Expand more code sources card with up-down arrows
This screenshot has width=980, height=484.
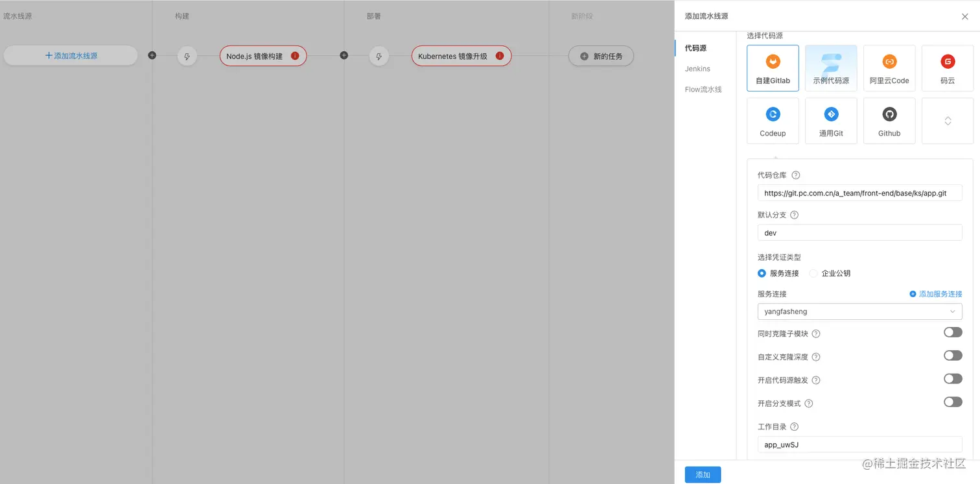pos(948,121)
